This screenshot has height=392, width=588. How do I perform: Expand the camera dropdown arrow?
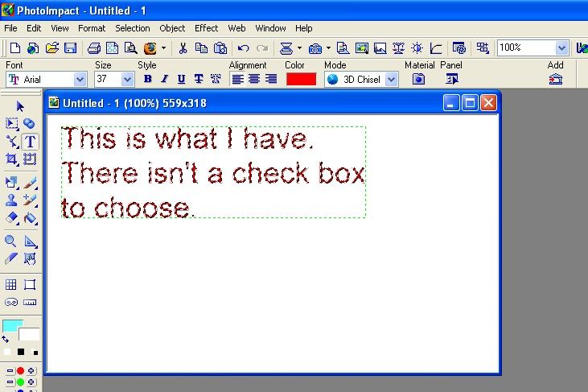click(328, 48)
